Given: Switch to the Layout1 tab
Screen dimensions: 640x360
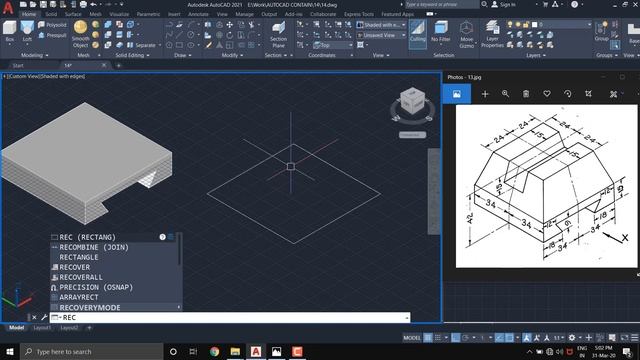Looking at the screenshot, I should point(42,328).
